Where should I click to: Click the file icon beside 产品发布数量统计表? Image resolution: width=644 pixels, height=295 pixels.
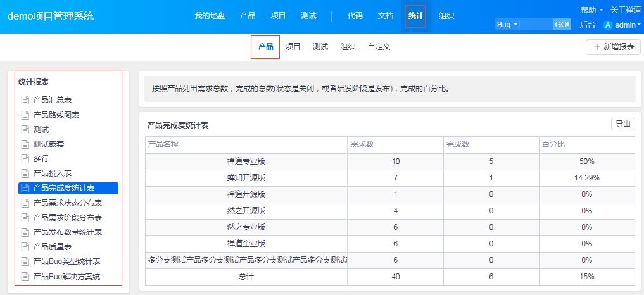(25, 232)
